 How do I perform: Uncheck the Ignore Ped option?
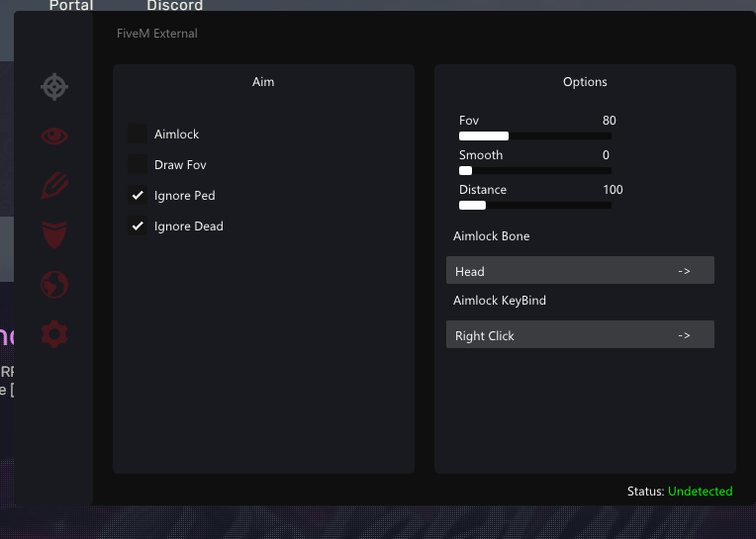point(138,196)
